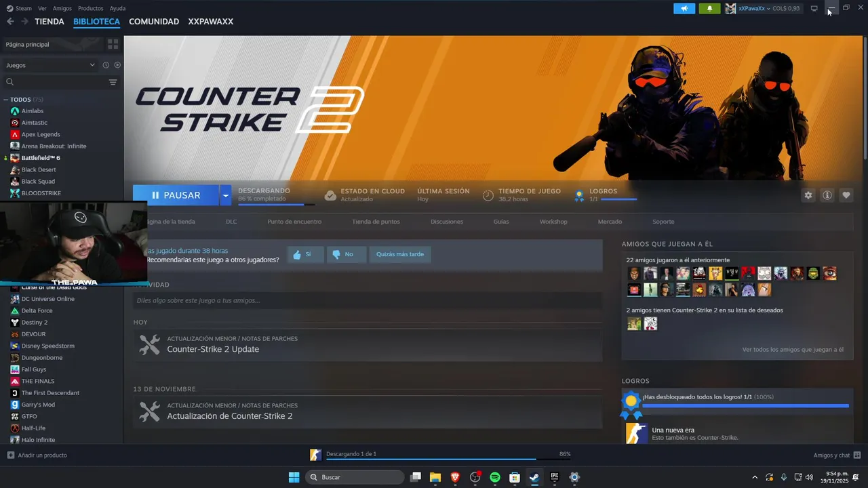Click the library search field
Viewport: 868px width, 488px height.
pyautogui.click(x=54, y=82)
